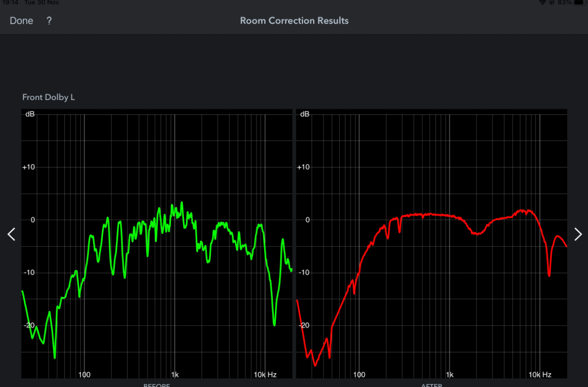Tap the 19:14 clock in status bar
The width and height of the screenshot is (588, 387).
(11, 3)
